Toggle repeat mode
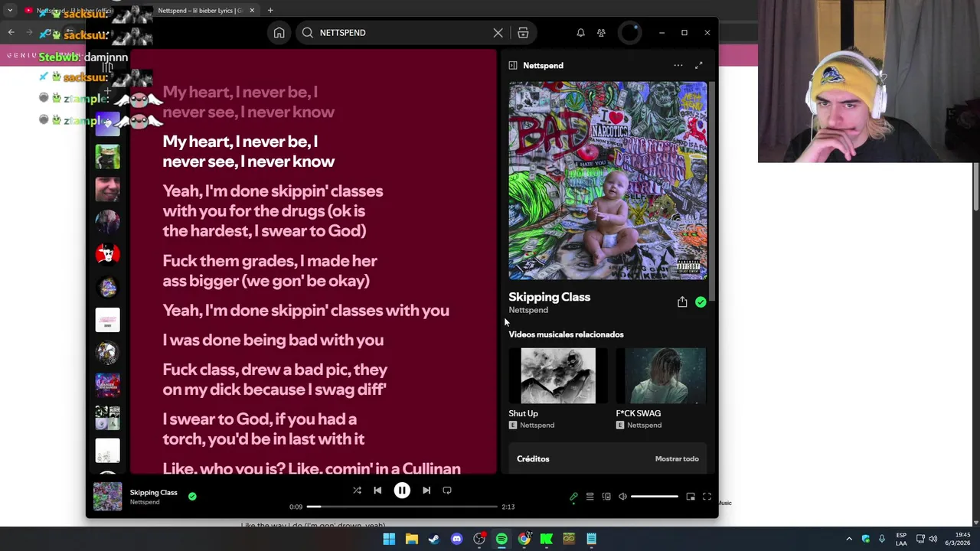The width and height of the screenshot is (980, 551). pos(447,491)
